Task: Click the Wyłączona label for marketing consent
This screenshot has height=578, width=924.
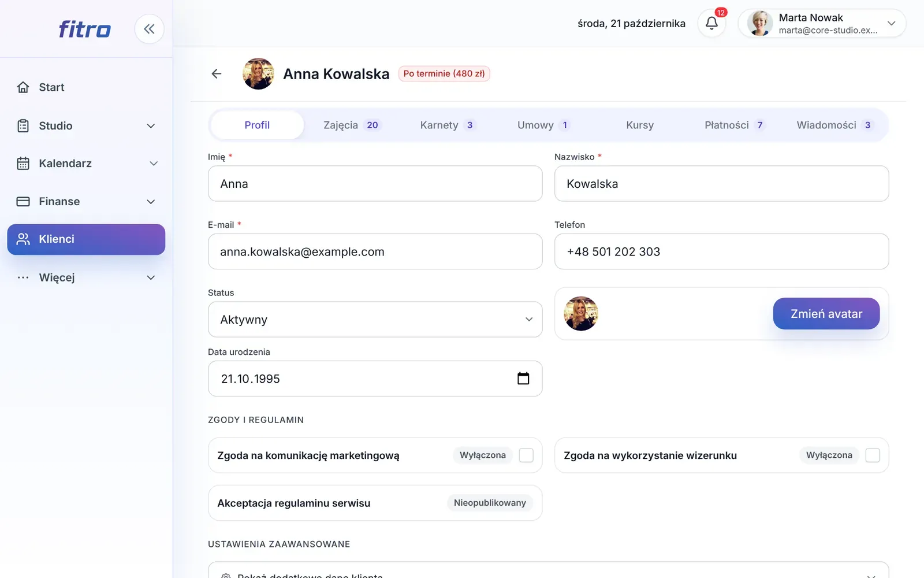Action: pos(483,455)
